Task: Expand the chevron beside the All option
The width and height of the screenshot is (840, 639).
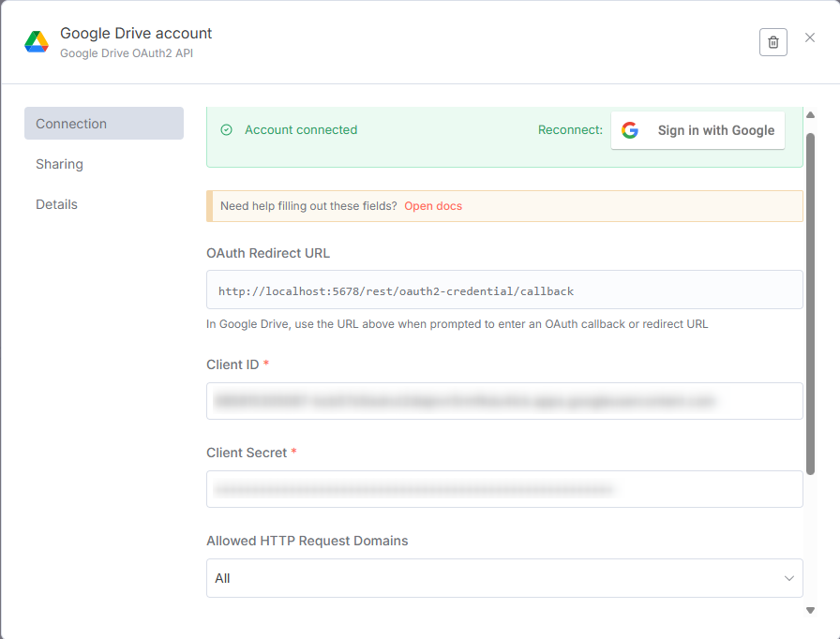Action: click(x=788, y=578)
